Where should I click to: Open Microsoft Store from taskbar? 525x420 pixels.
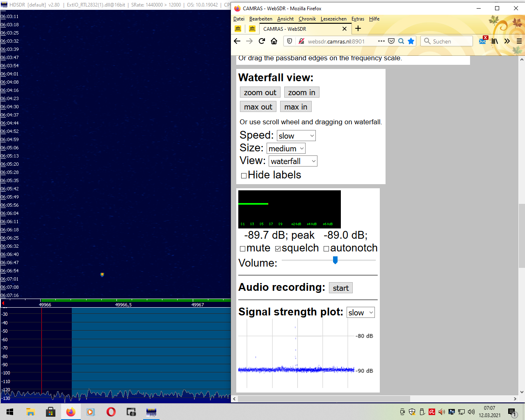[x=50, y=412]
